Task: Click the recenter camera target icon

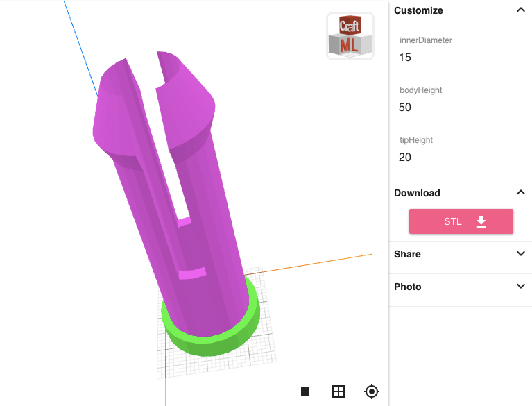Action: (x=372, y=391)
